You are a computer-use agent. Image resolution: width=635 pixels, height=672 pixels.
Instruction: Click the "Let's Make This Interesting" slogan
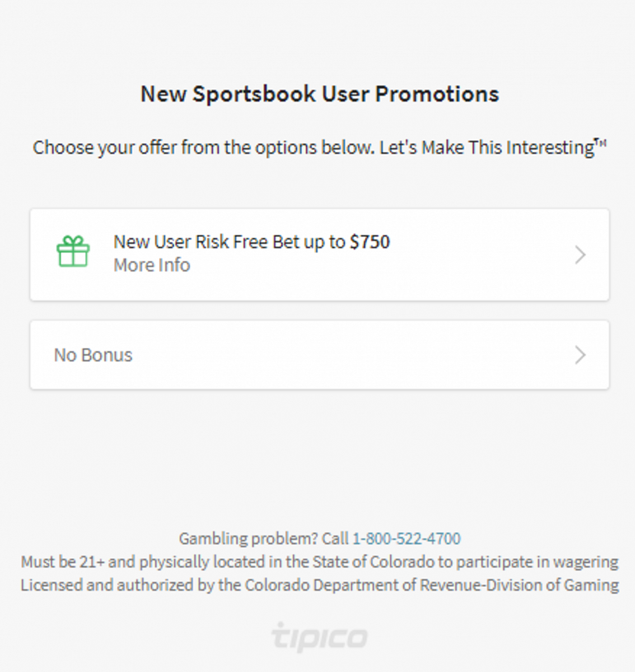point(487,148)
